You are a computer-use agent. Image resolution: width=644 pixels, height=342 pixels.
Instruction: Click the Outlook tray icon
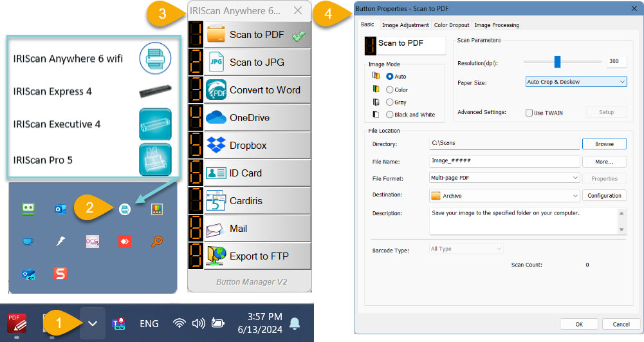tap(60, 209)
